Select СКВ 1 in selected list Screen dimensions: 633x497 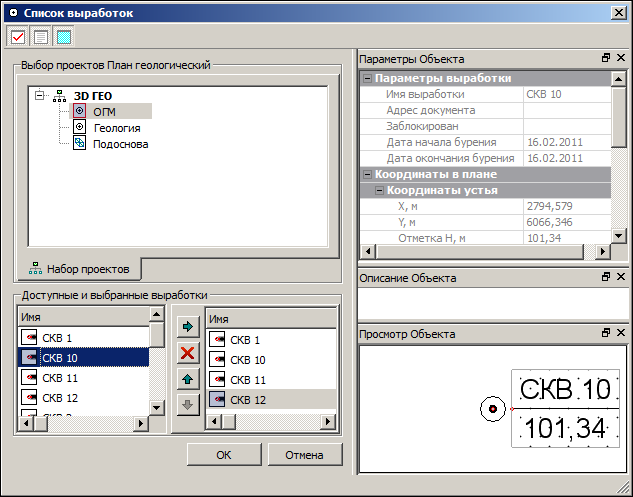coord(271,340)
